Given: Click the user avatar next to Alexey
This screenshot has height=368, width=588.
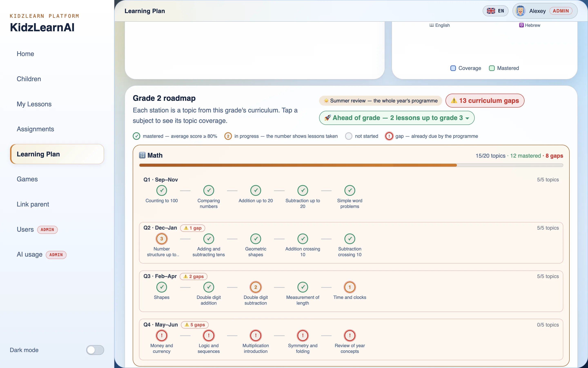Looking at the screenshot, I should point(520,11).
